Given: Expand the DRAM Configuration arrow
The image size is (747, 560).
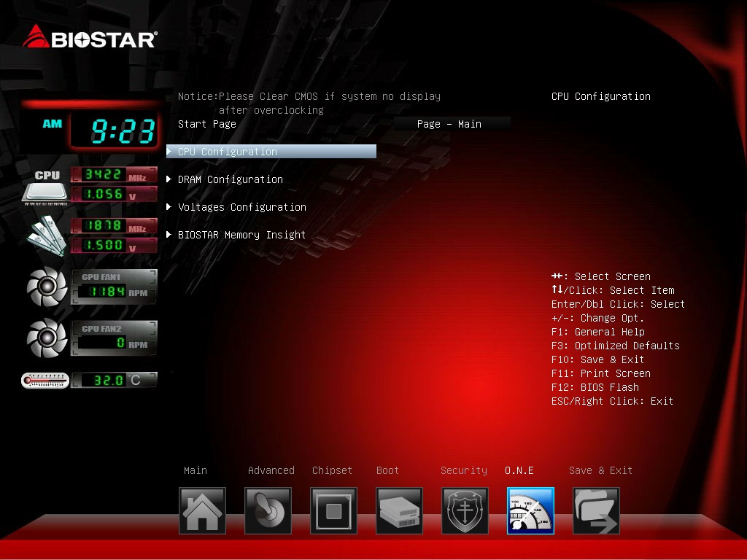Looking at the screenshot, I should point(169,179).
